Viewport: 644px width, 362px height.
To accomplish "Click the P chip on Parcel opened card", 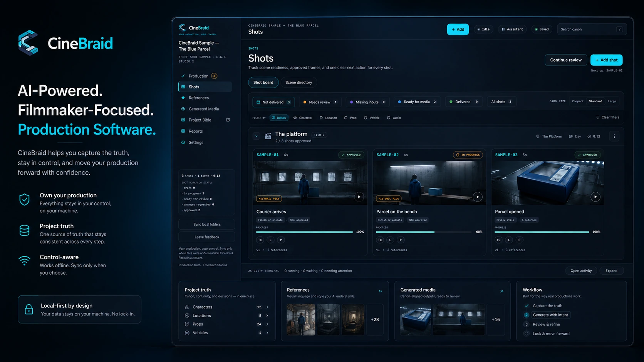I will coord(519,240).
